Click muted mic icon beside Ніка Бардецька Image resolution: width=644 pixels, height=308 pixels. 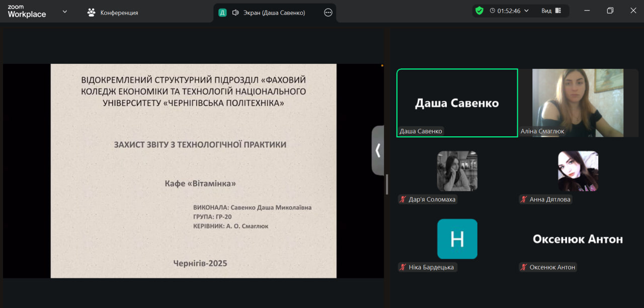tap(403, 267)
